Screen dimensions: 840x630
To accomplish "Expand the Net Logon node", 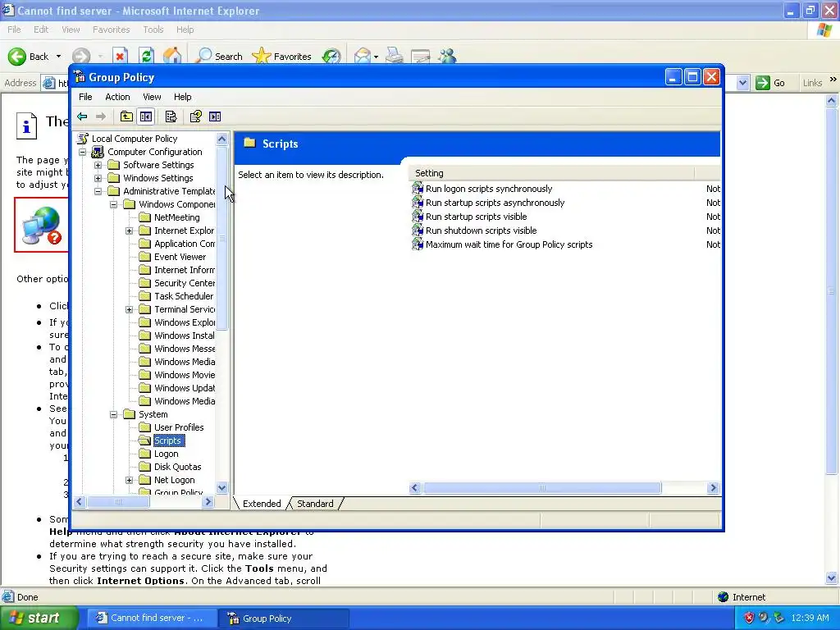I will click(129, 481).
